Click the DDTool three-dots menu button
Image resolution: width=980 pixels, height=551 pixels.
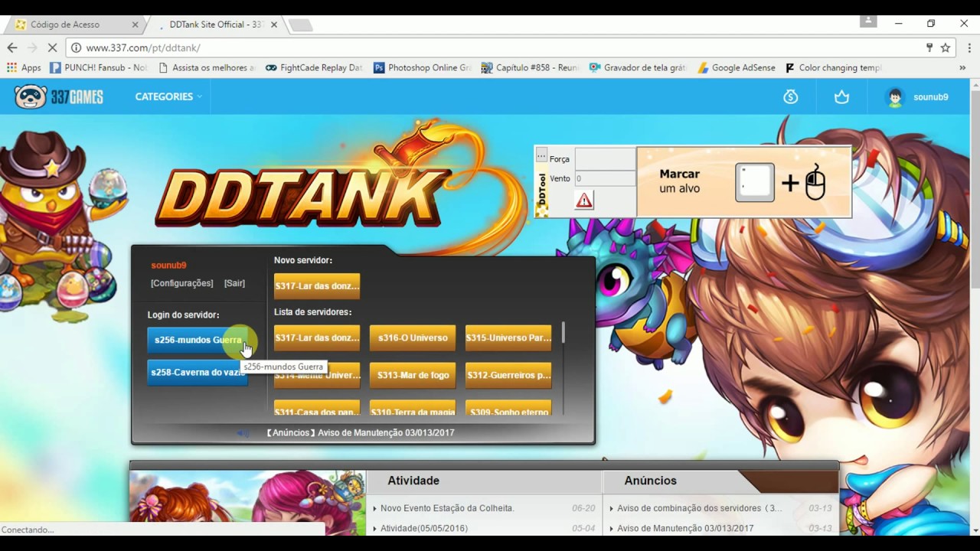pyautogui.click(x=541, y=156)
